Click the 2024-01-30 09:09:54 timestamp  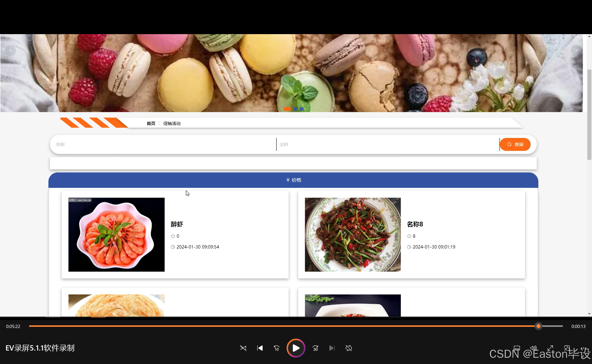coord(198,247)
